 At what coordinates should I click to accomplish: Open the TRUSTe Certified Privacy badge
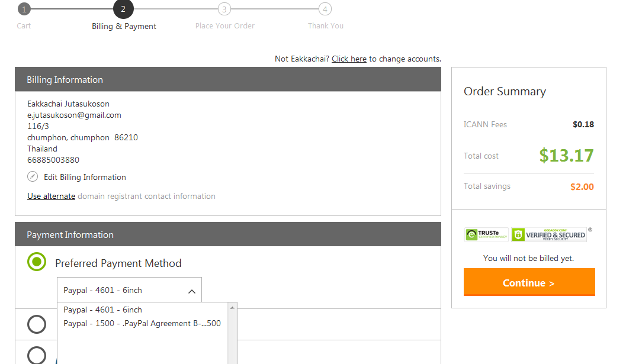486,235
